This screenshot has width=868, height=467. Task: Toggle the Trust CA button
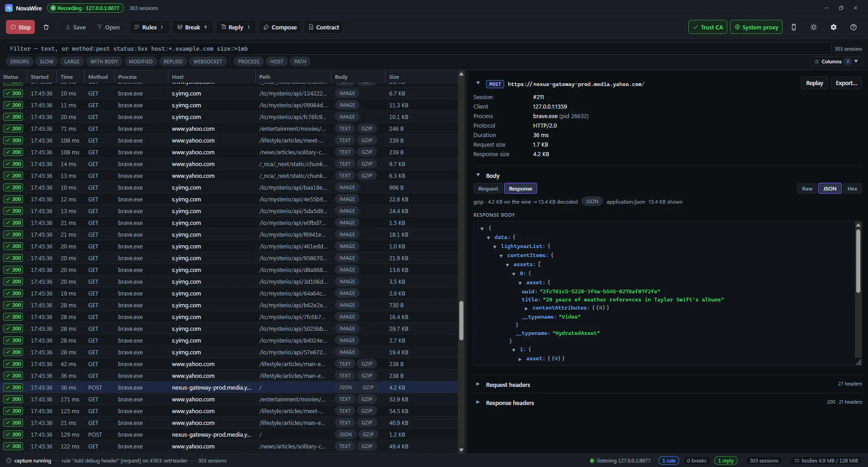pos(708,27)
